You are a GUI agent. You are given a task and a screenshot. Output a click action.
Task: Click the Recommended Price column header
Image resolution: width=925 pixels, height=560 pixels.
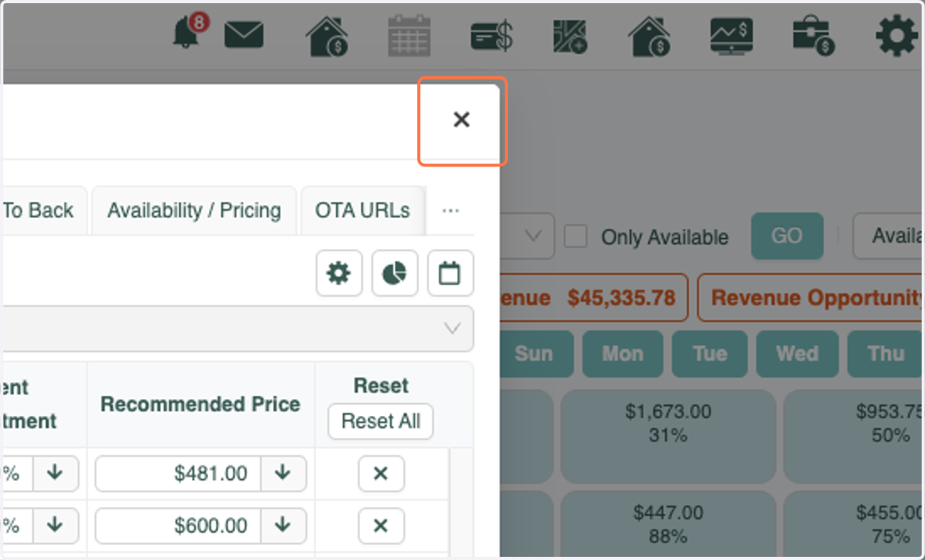200,404
